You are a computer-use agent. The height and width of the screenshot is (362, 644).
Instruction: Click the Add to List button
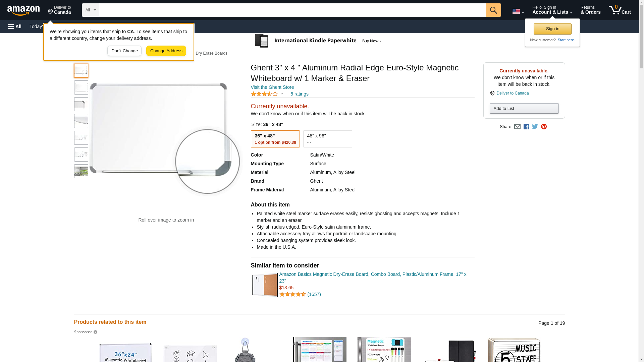click(524, 109)
